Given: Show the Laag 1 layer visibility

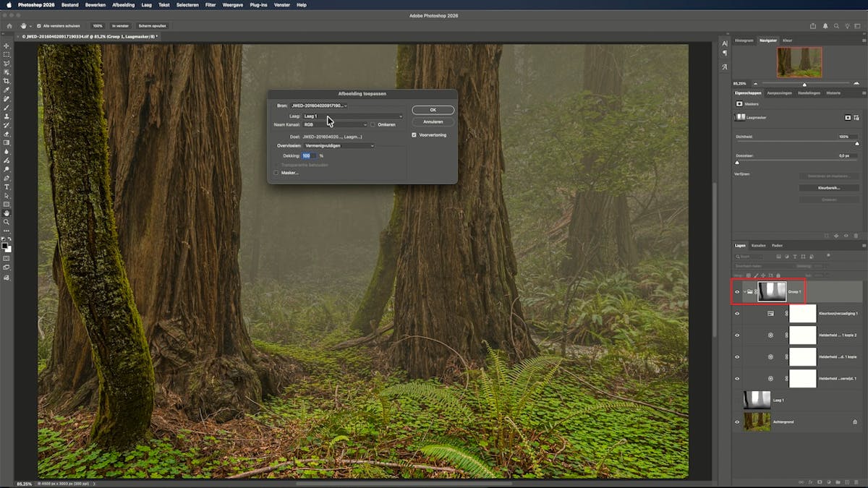Looking at the screenshot, I should pos(737,400).
